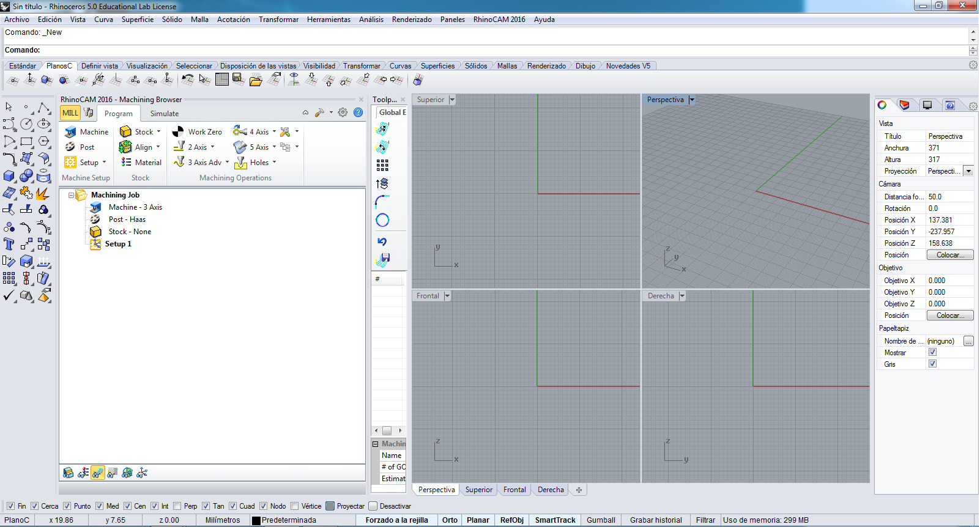Click the Align stock icon
The image size is (980, 527).
(125, 147)
